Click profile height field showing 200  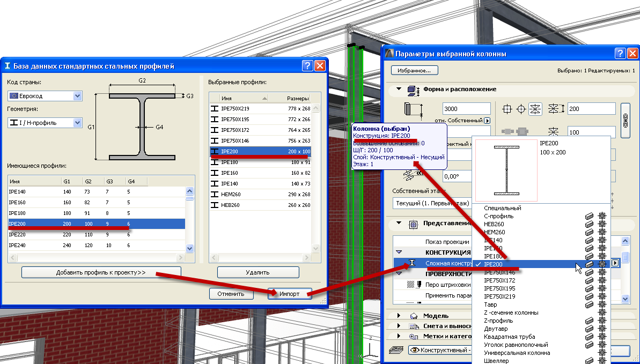point(591,109)
